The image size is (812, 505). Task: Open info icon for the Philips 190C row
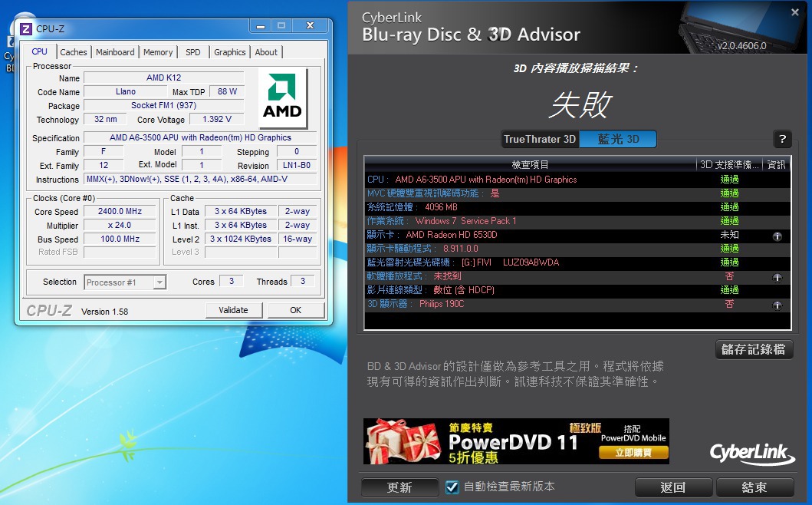coord(777,305)
